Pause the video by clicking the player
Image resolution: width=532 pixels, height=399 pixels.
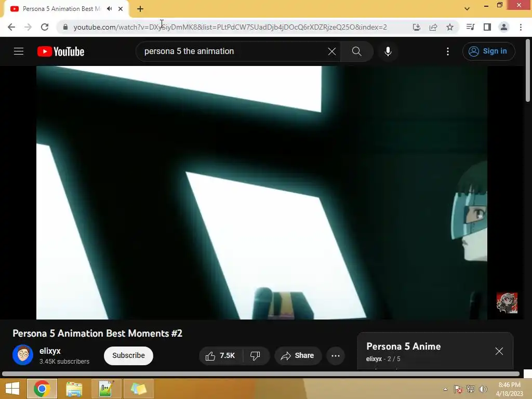262,192
